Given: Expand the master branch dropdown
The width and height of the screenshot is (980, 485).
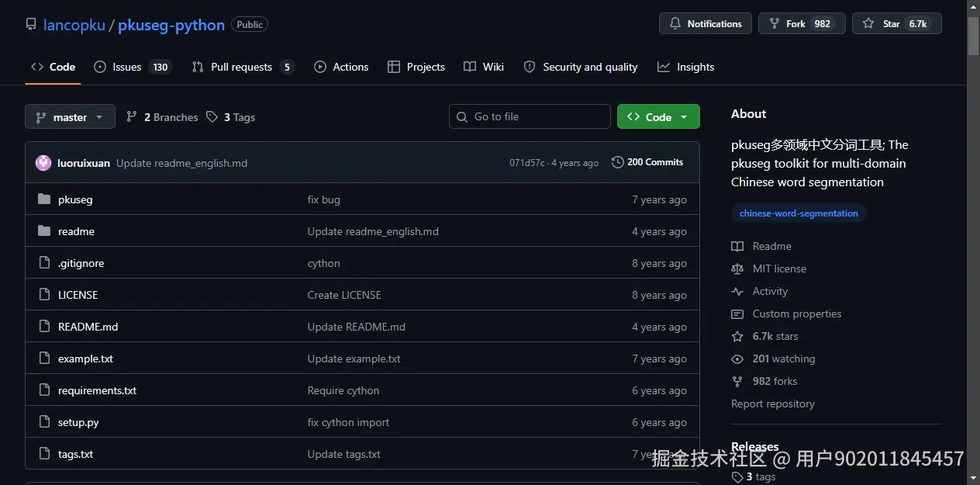Looking at the screenshot, I should click(x=70, y=117).
